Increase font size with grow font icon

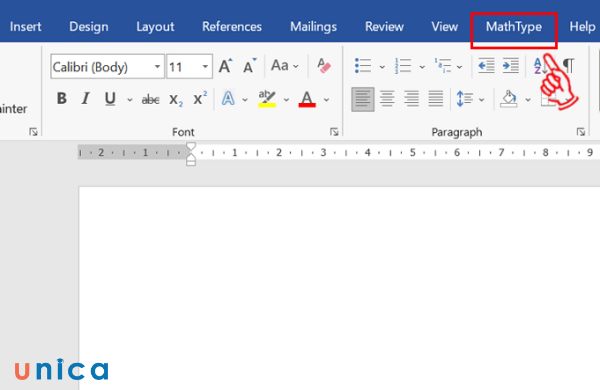(x=225, y=66)
